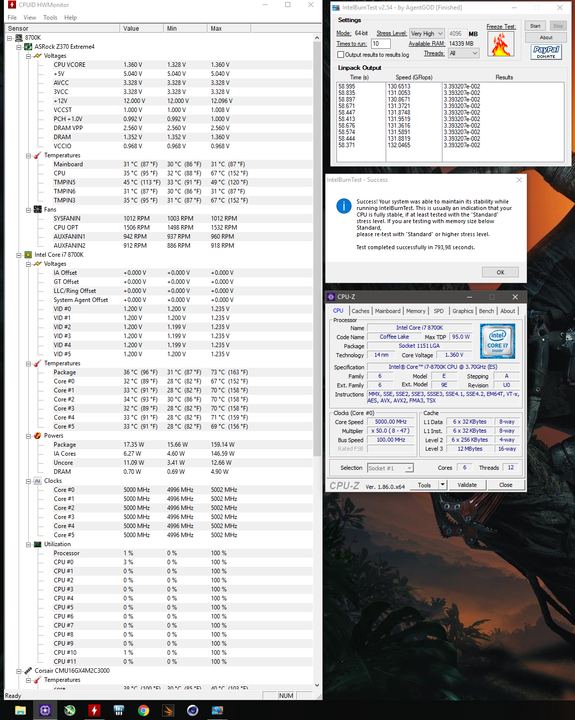Image resolution: width=575 pixels, height=720 pixels.
Task: Click the Max column header in HWMonitor
Action: (x=229, y=28)
